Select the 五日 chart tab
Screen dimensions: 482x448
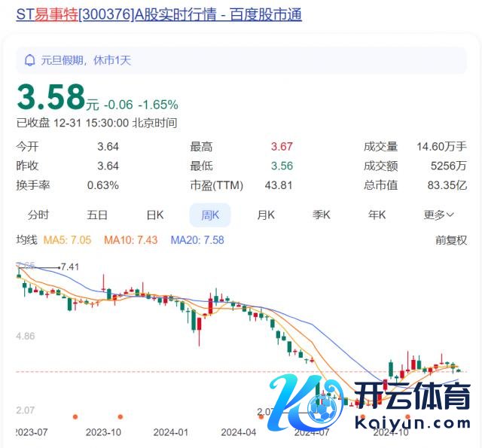pyautogui.click(x=97, y=215)
